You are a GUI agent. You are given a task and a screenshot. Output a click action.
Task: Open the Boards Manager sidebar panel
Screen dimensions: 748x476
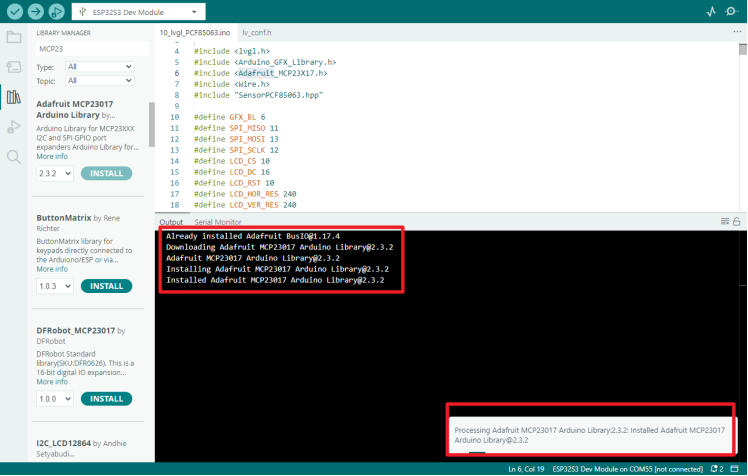tap(13, 67)
